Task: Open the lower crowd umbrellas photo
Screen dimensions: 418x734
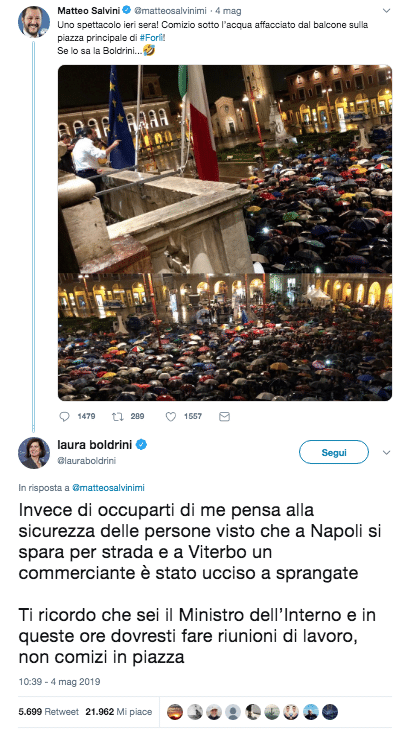Action: [x=225, y=337]
